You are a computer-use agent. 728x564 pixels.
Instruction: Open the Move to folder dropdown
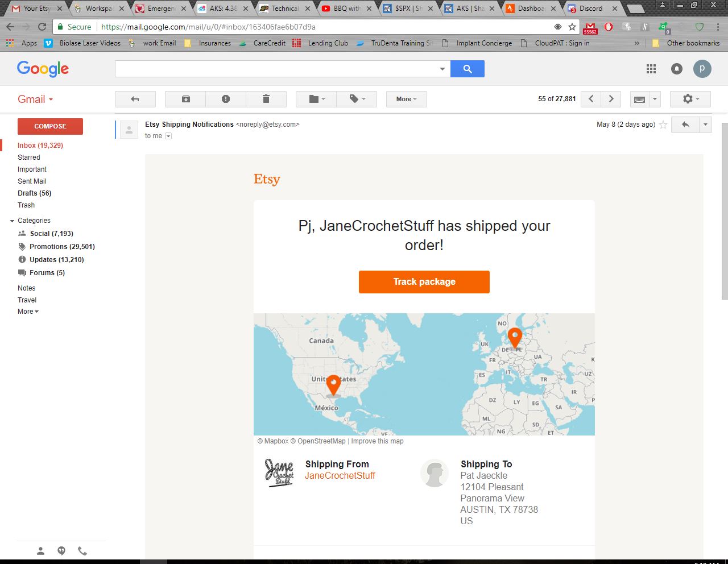[x=316, y=99]
